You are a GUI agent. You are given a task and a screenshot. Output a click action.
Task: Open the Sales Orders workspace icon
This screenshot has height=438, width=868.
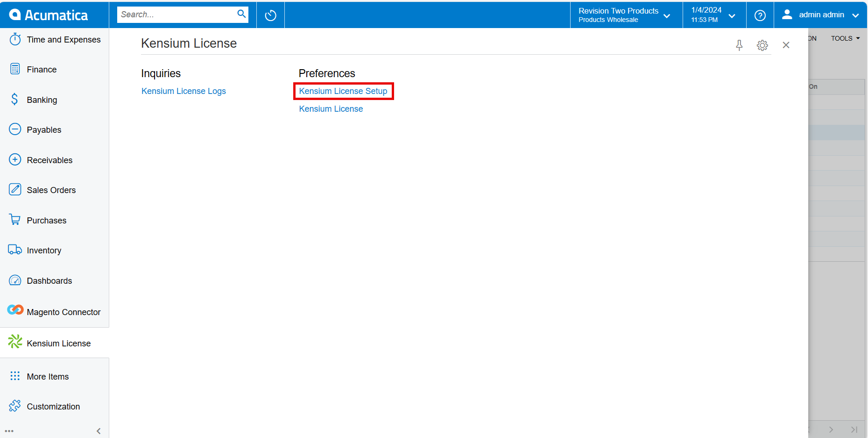(15, 189)
